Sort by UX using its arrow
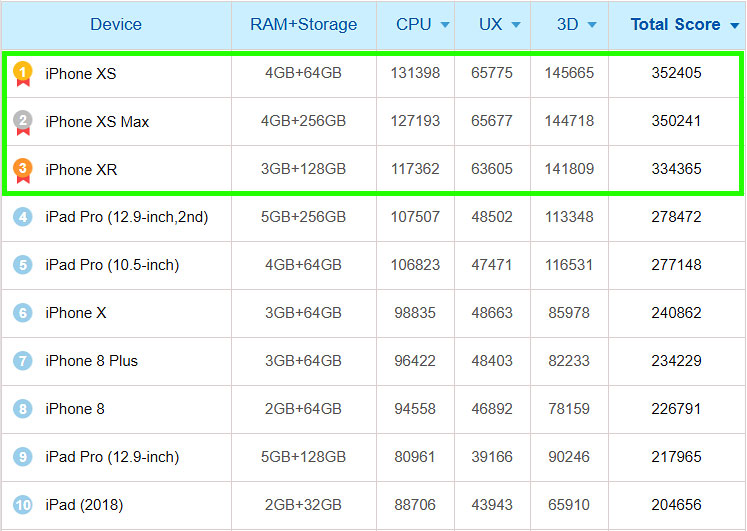The width and height of the screenshot is (747, 531). pyautogui.click(x=516, y=25)
